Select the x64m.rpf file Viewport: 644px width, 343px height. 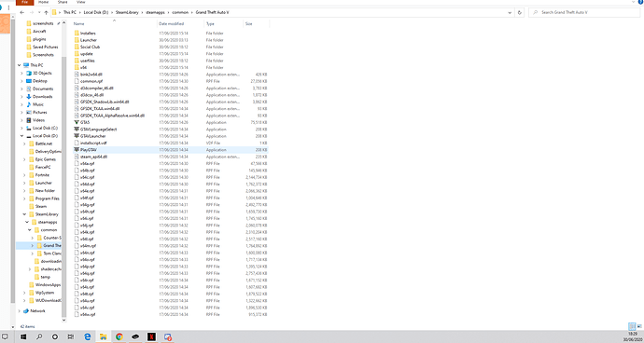click(88, 246)
